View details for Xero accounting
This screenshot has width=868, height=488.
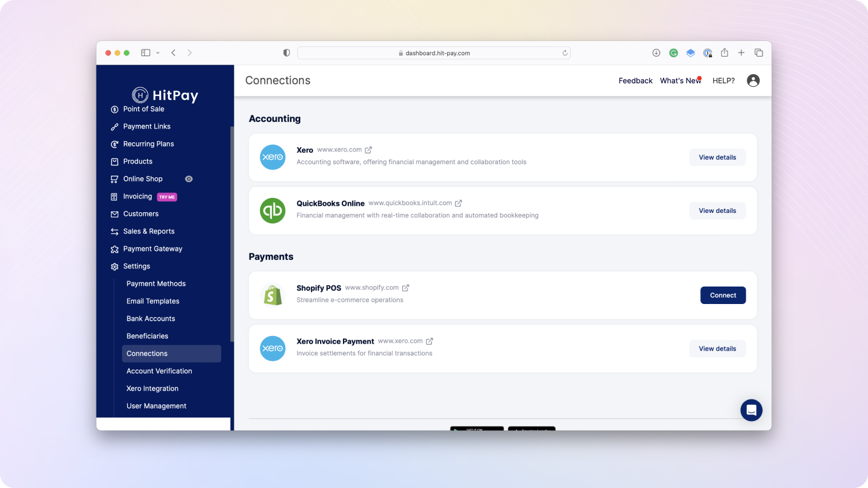[x=717, y=157]
